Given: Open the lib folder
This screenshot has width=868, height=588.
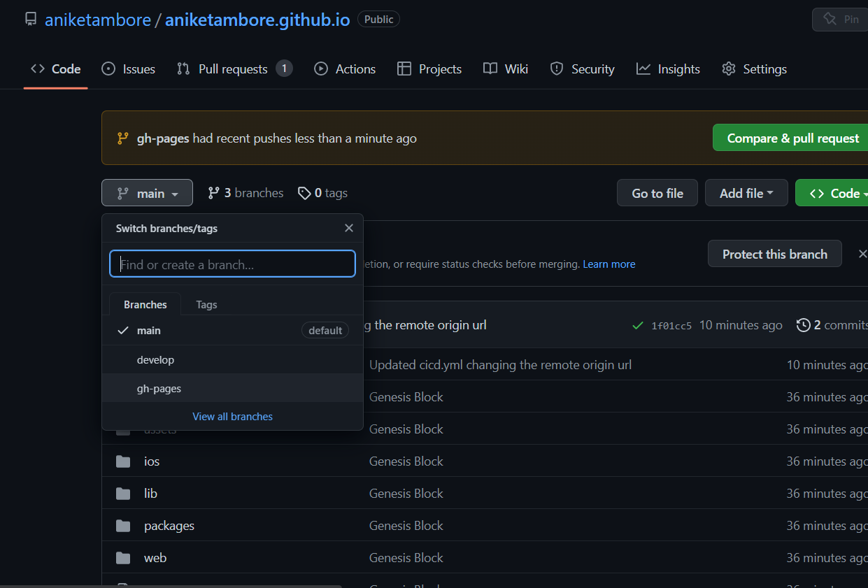Looking at the screenshot, I should tap(150, 494).
